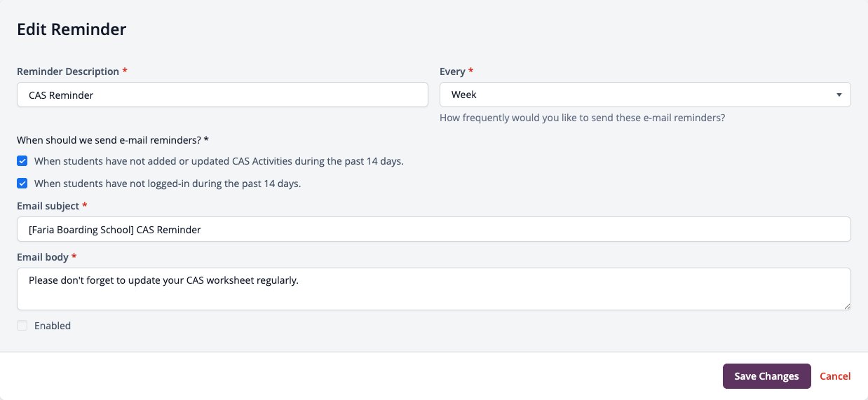Click the 'not logged-in during past 14 days' label
Image resolution: width=868 pixels, height=400 pixels.
[168, 184]
